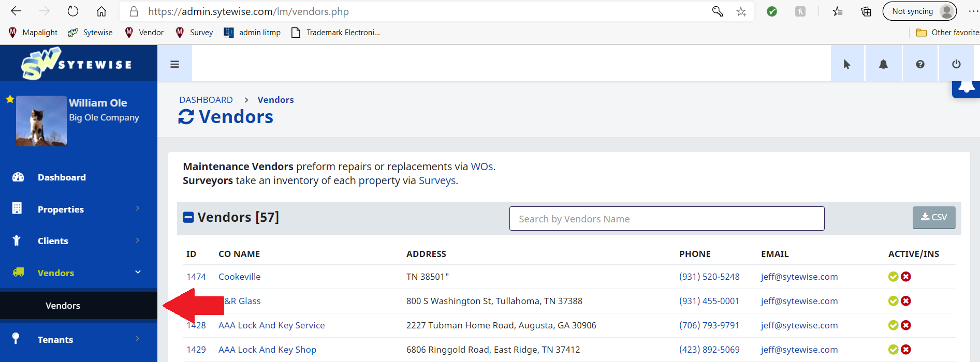Click the browser back arrow

(x=16, y=11)
